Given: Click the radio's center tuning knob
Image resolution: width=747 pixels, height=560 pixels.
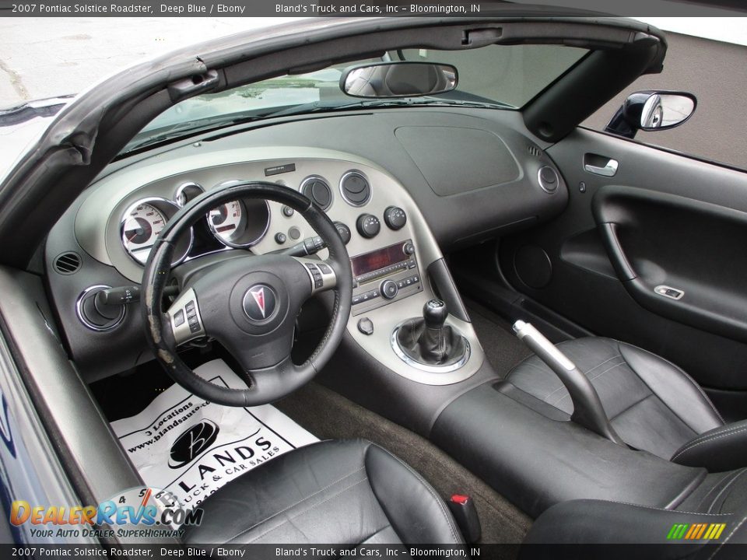Looking at the screenshot, I should click(x=389, y=289).
